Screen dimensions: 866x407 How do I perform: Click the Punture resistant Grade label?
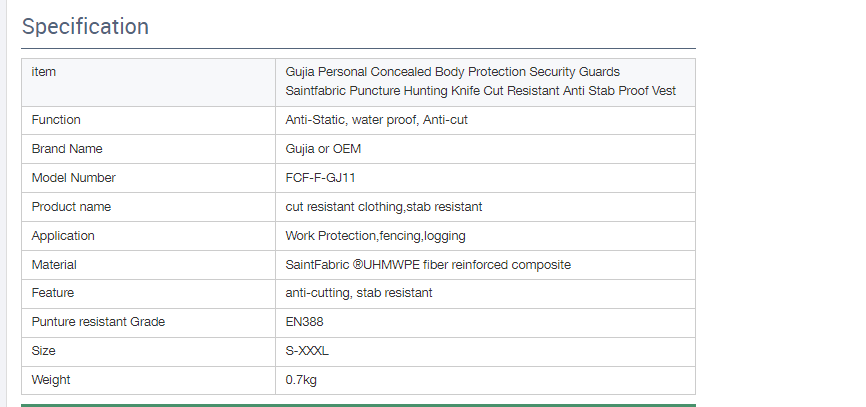[98, 322]
